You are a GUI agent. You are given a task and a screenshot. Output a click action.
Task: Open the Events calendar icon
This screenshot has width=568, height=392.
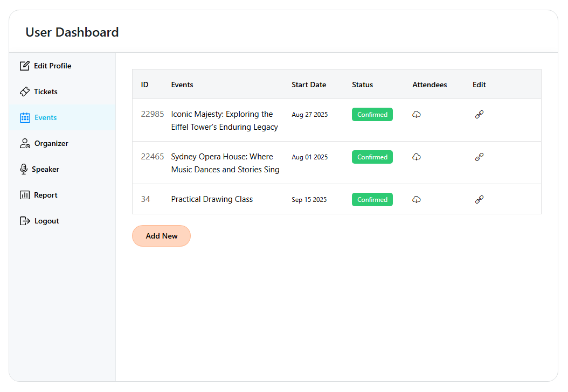pos(24,117)
